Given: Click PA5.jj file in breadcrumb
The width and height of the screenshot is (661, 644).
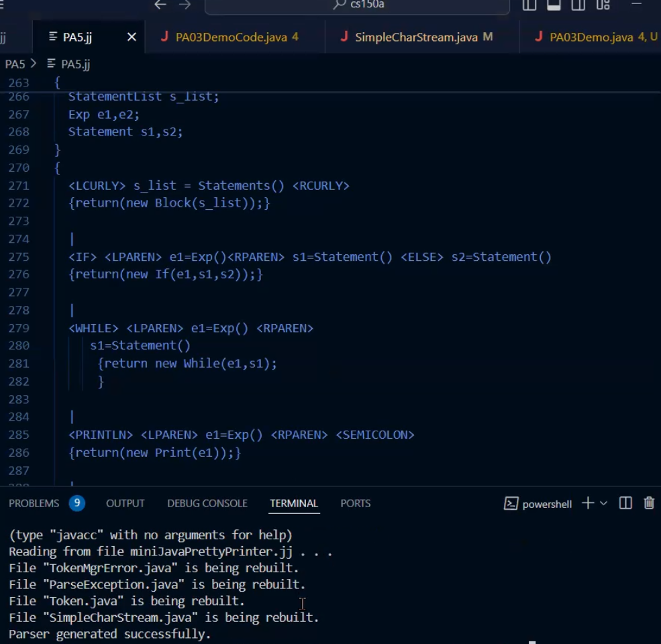Looking at the screenshot, I should pos(75,64).
